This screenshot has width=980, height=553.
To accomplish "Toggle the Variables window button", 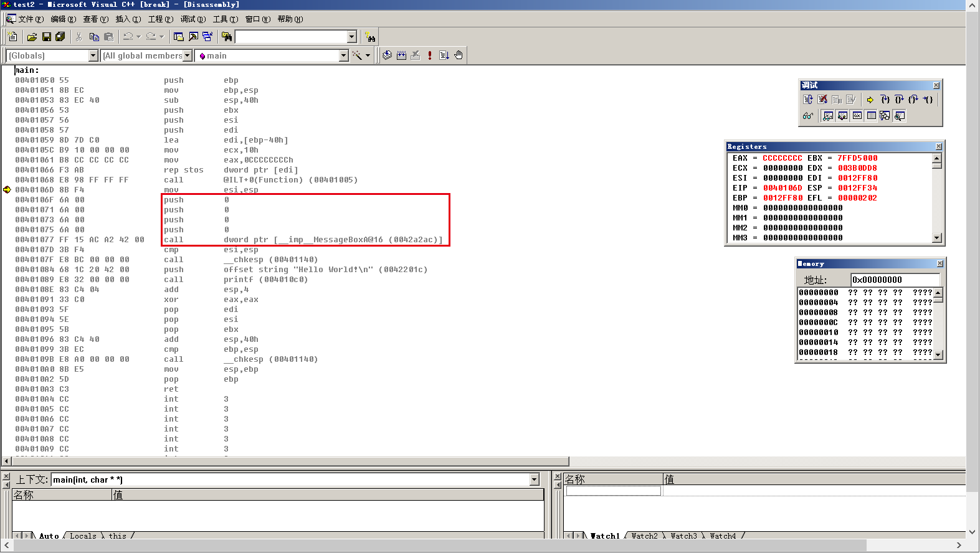I will coord(842,116).
